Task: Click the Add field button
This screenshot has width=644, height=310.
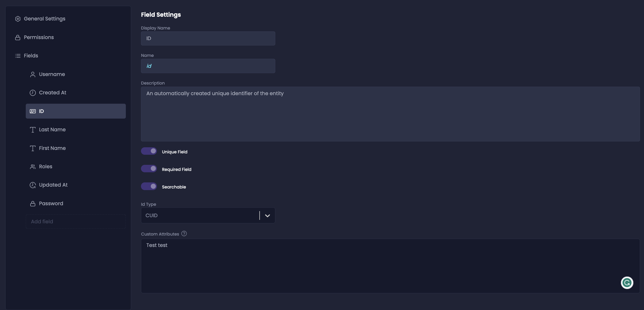Action: (x=76, y=221)
